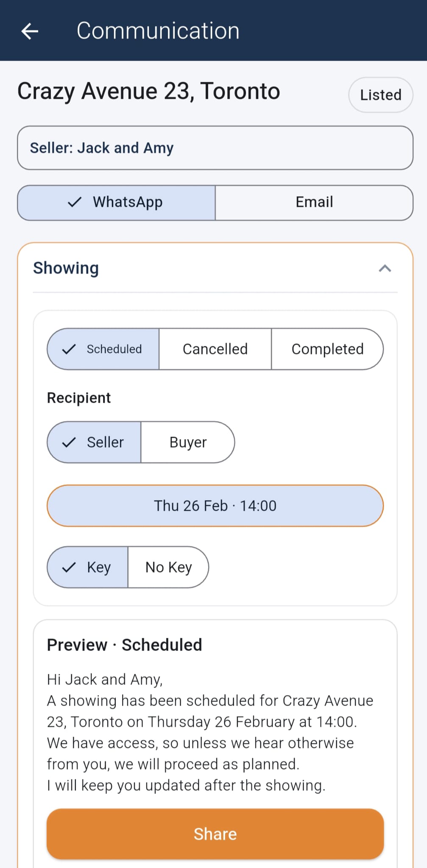Open the date and time picker showing Thu 26 Feb
Viewport: 427px width, 868px height.
click(x=215, y=505)
